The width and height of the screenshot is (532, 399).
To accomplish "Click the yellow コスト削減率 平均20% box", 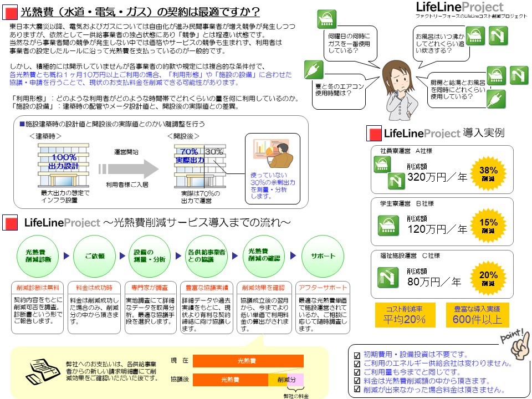I will [405, 315].
